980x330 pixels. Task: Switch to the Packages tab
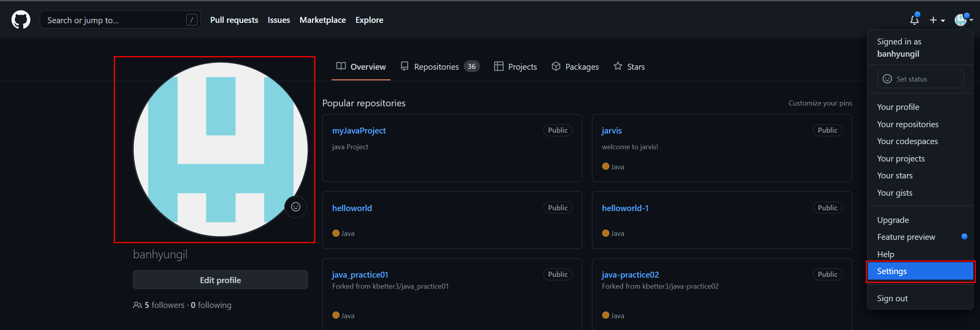(575, 67)
